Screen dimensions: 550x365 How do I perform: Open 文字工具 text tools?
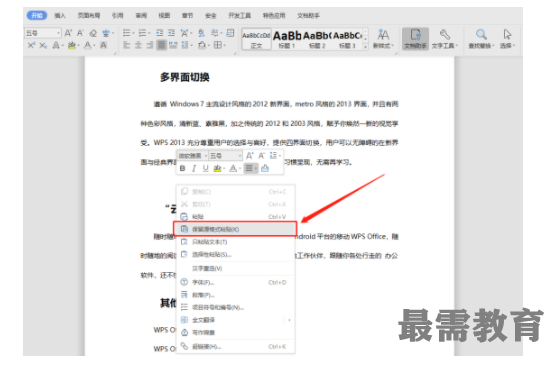(x=444, y=39)
